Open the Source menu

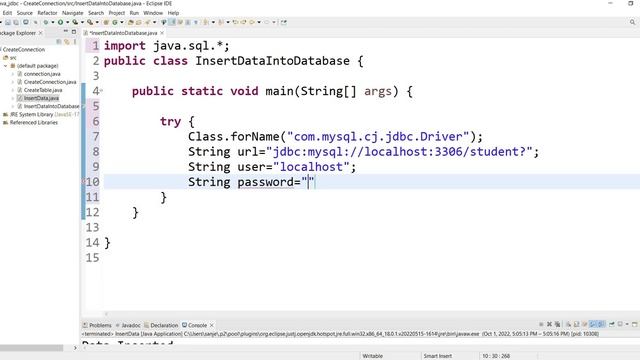pyautogui.click(x=24, y=13)
